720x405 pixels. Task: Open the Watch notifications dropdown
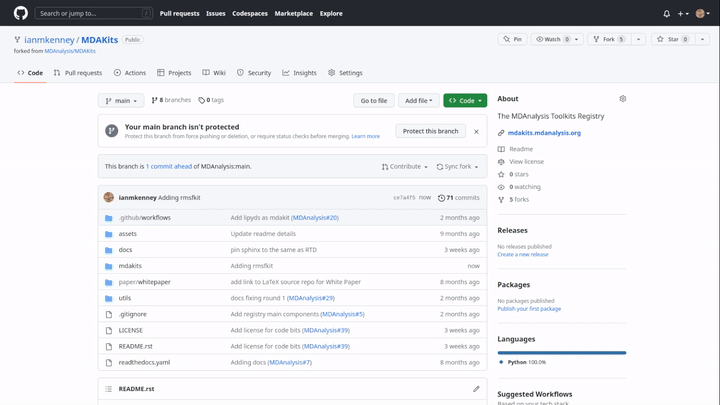tap(557, 39)
